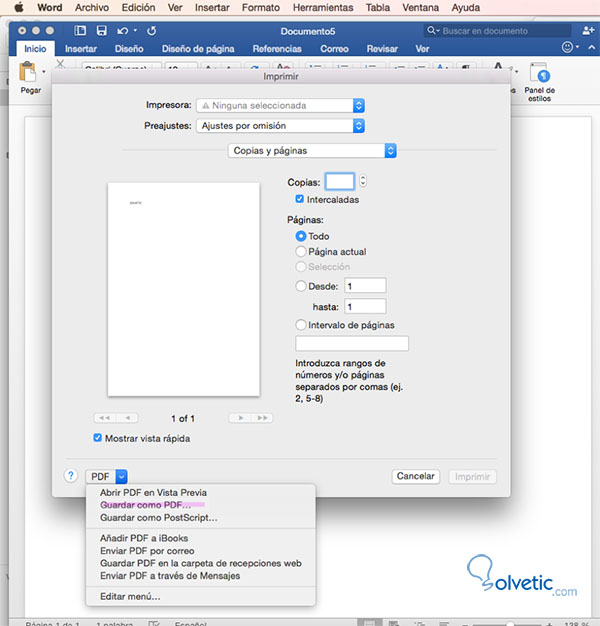Screen dimensions: 600x626
Task: Switch to the Correo ribbon tab
Action: pyautogui.click(x=334, y=49)
